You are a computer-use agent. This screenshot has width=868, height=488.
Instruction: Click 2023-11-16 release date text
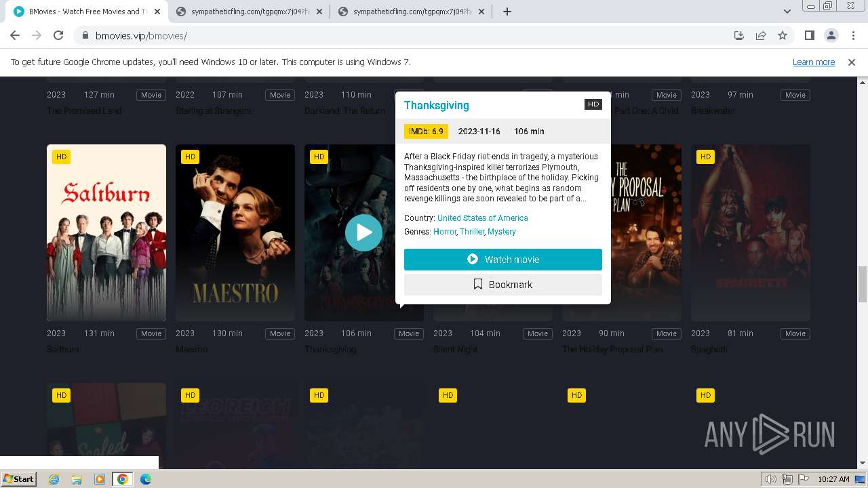479,131
